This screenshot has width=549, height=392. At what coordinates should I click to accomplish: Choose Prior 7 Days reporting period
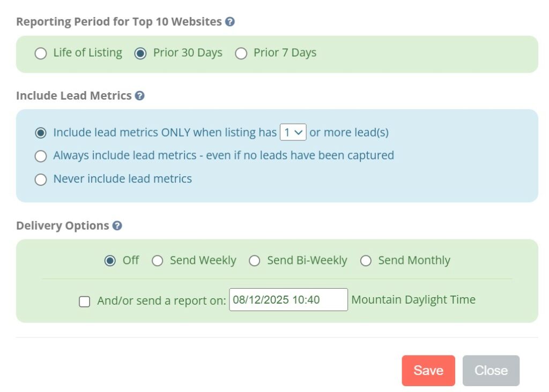[241, 54]
